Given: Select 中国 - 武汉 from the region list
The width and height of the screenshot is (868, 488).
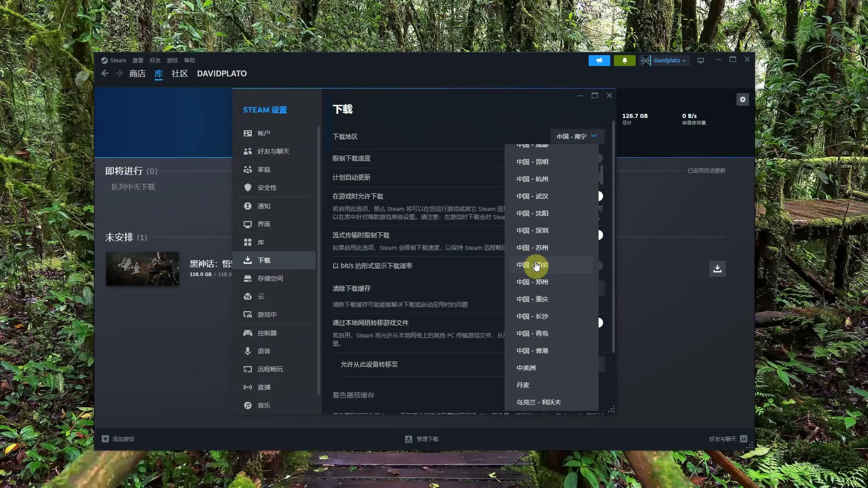Looking at the screenshot, I should click(552, 196).
